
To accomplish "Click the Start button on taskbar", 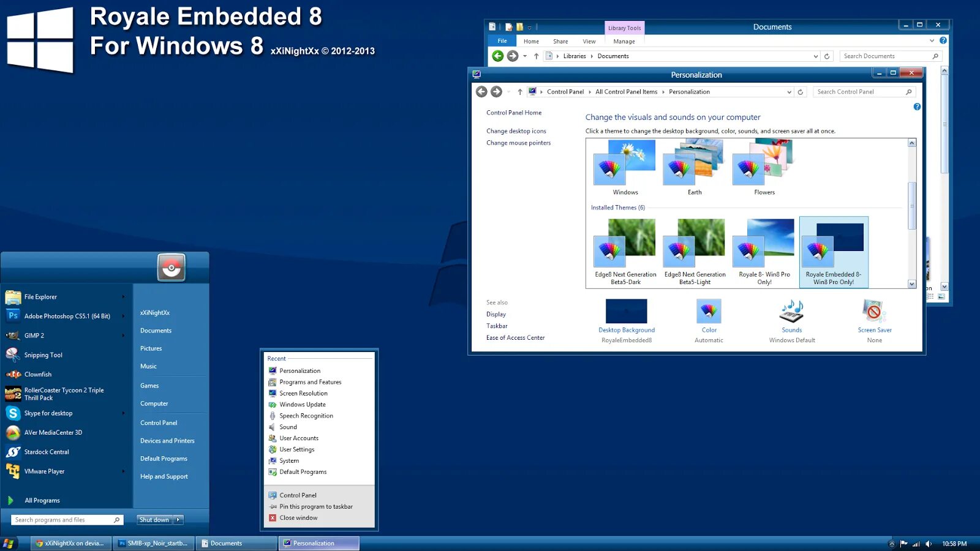I will click(x=8, y=544).
